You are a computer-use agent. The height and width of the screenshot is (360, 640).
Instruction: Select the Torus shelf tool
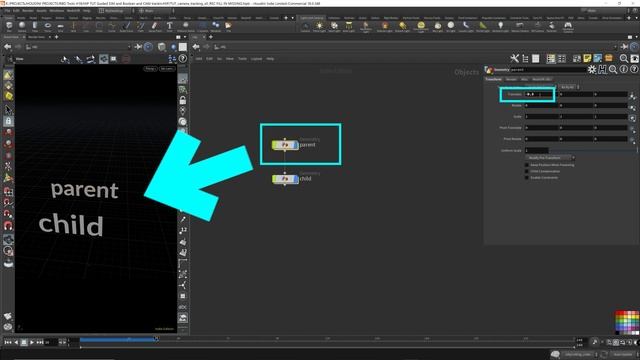tap(48, 26)
